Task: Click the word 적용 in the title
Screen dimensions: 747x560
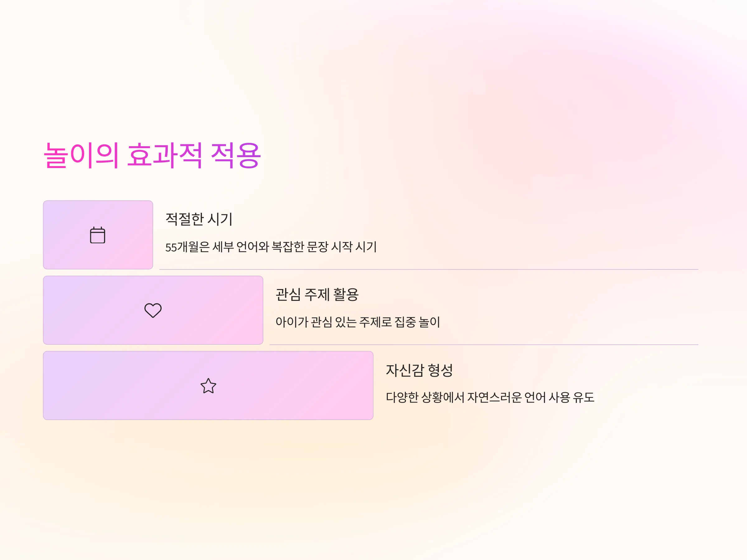Action: pos(236,156)
